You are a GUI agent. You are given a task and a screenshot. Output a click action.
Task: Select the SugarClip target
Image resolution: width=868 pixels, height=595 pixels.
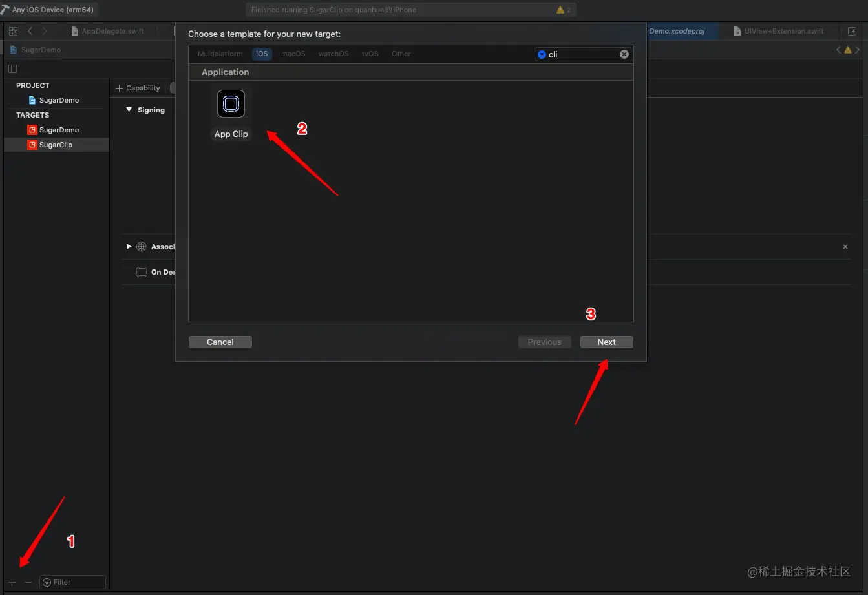coord(56,145)
